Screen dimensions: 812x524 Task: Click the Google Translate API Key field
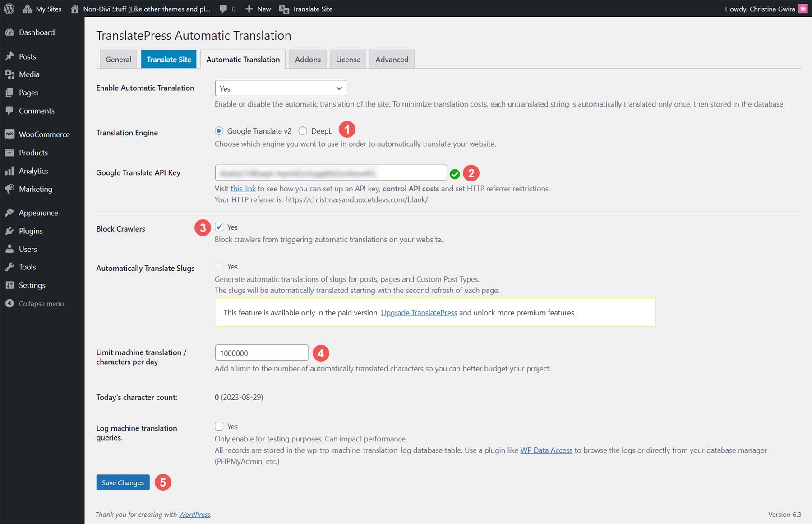pyautogui.click(x=330, y=172)
